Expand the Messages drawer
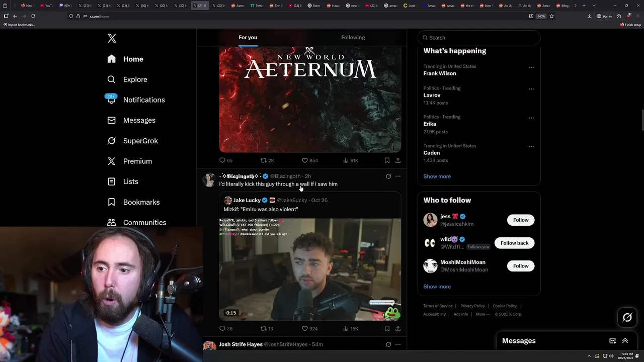The height and width of the screenshot is (362, 644). 625,341
